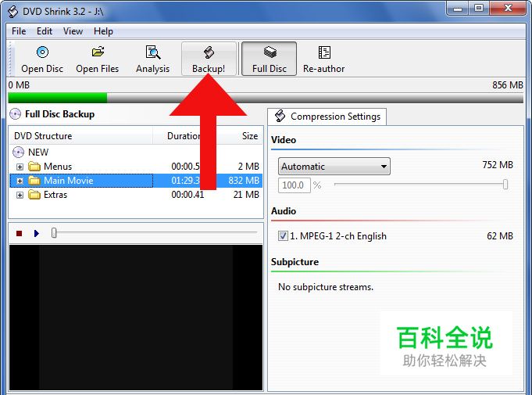Expand the Main Movie tree node
This screenshot has width=532, height=395.
(20, 181)
